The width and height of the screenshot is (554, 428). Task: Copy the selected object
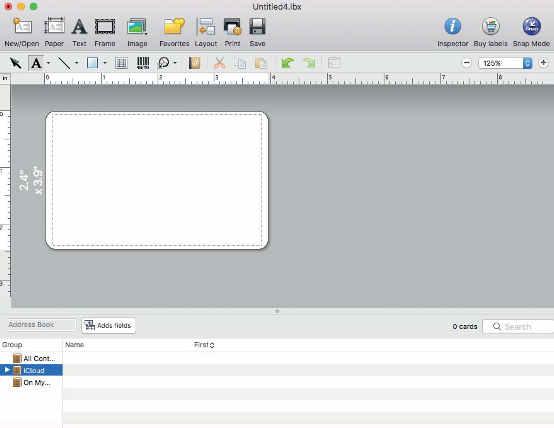click(x=241, y=63)
